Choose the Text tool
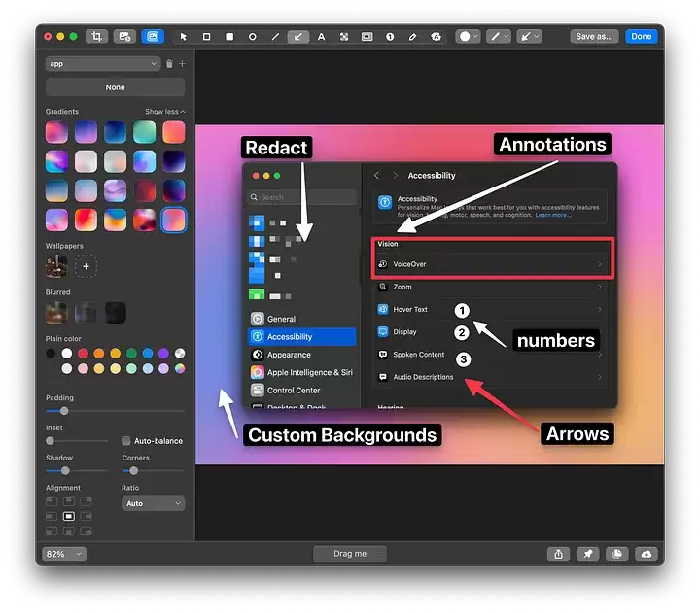This screenshot has width=700, height=613. pos(321,36)
